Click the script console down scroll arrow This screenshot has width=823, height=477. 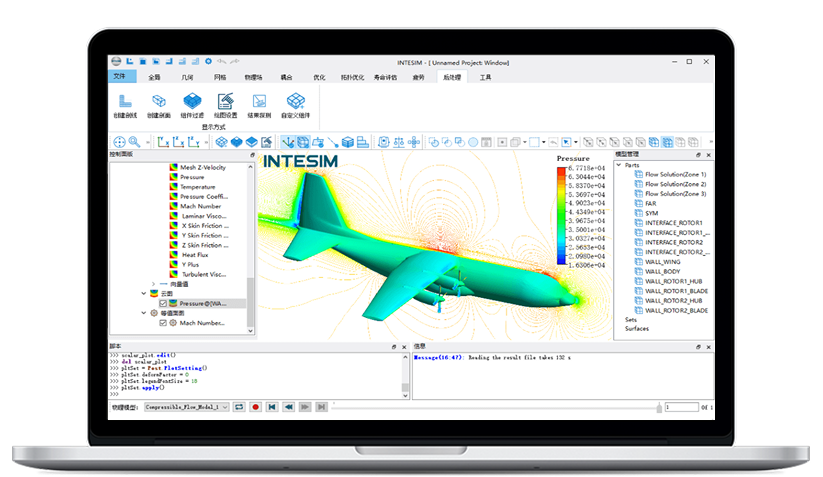pos(405,395)
